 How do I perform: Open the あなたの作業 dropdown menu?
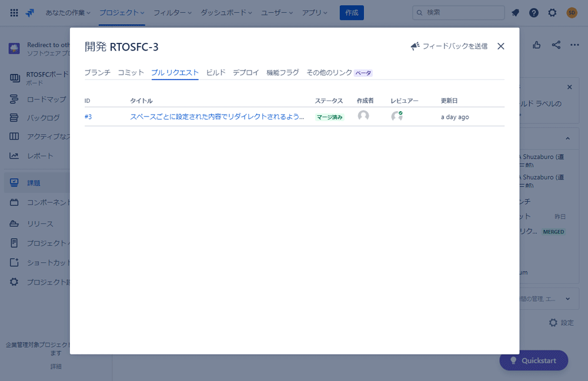click(x=68, y=13)
